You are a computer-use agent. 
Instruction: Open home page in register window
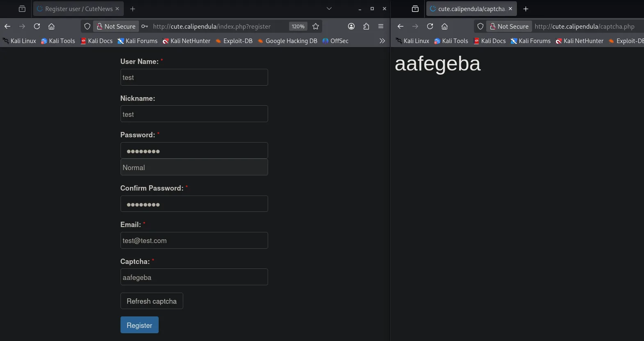51,26
